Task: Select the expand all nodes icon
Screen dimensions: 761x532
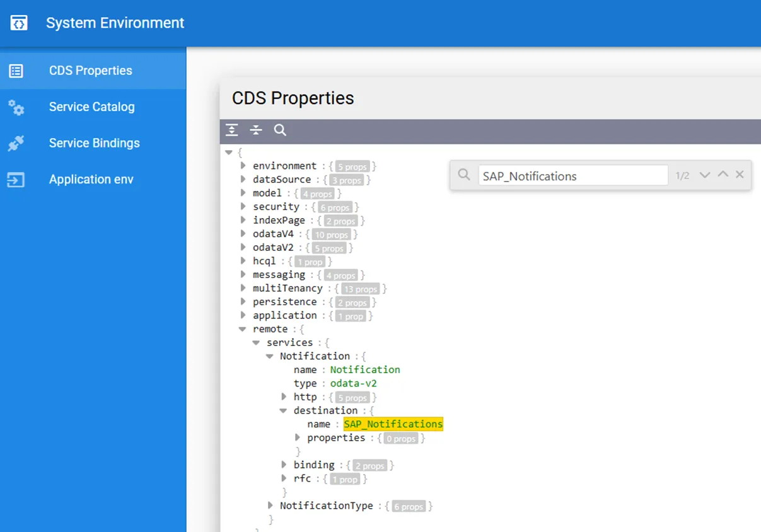Action: coord(231,130)
